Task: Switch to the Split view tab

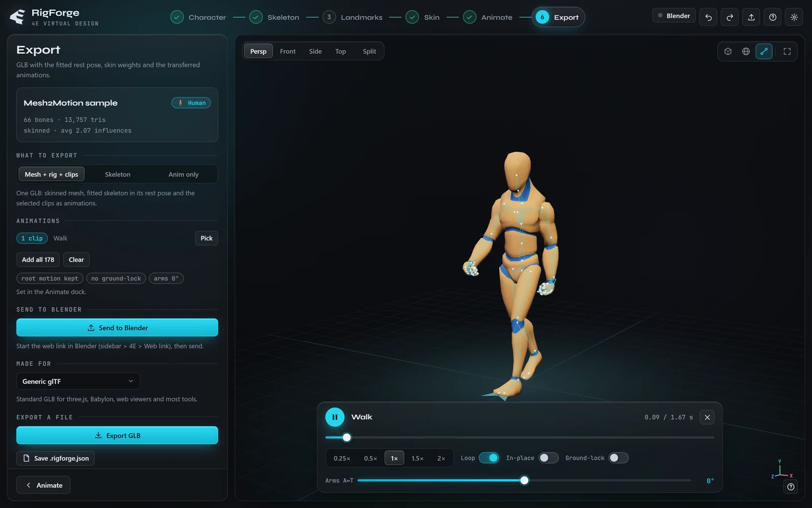Action: tap(369, 51)
